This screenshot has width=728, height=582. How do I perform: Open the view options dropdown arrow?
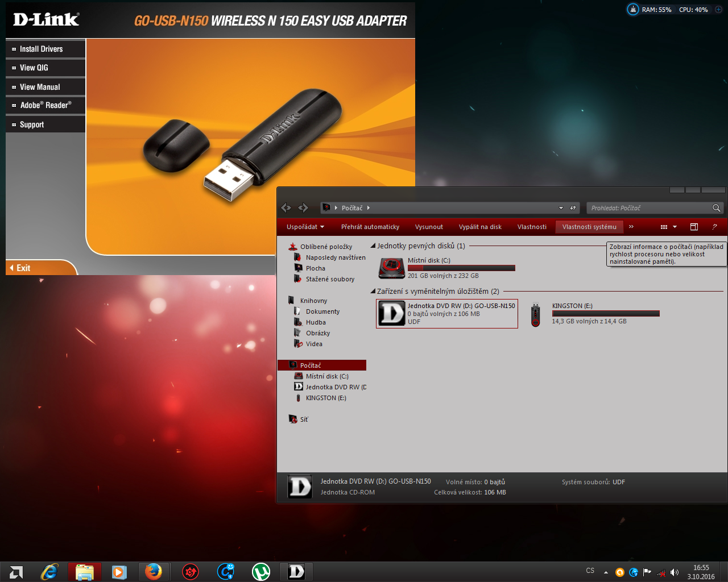coord(675,227)
